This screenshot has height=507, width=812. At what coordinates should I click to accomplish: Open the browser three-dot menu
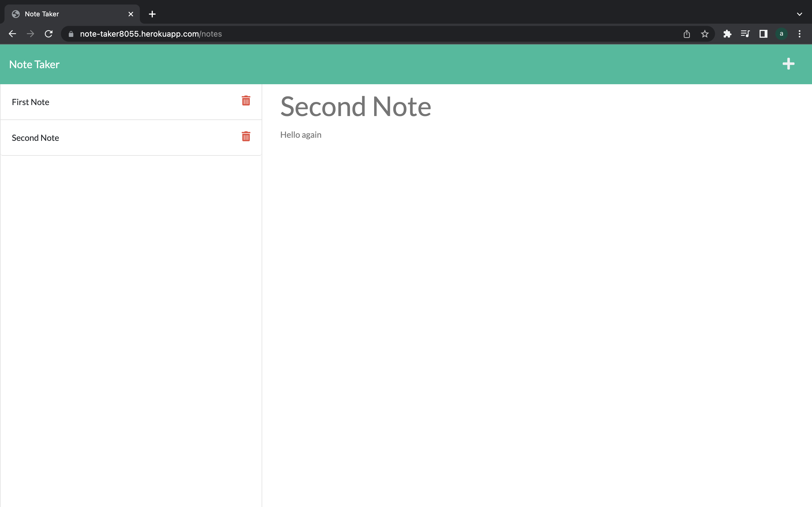point(799,34)
